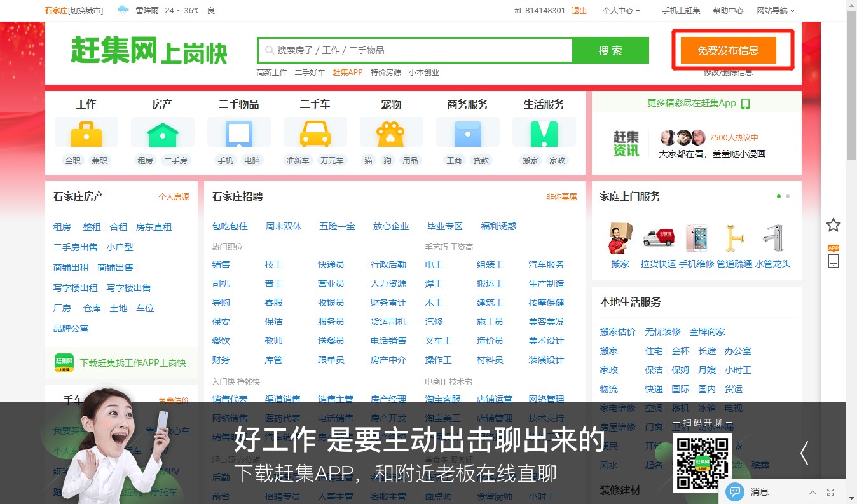This screenshot has width=857, height=504.
Task: Open the 电工 job category
Action: 434,264
